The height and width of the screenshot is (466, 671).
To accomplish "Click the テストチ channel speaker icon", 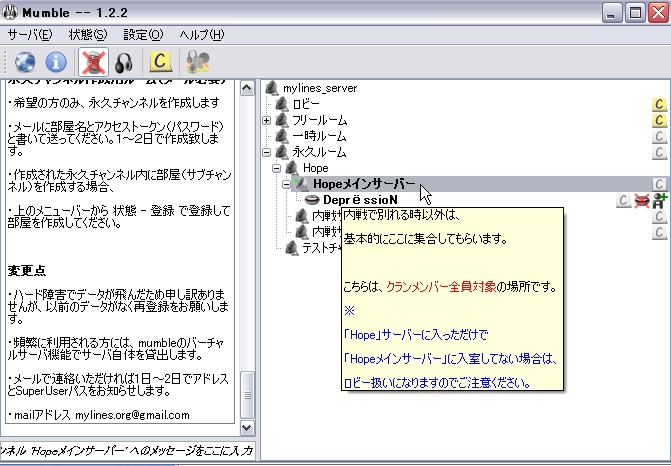I will (291, 248).
